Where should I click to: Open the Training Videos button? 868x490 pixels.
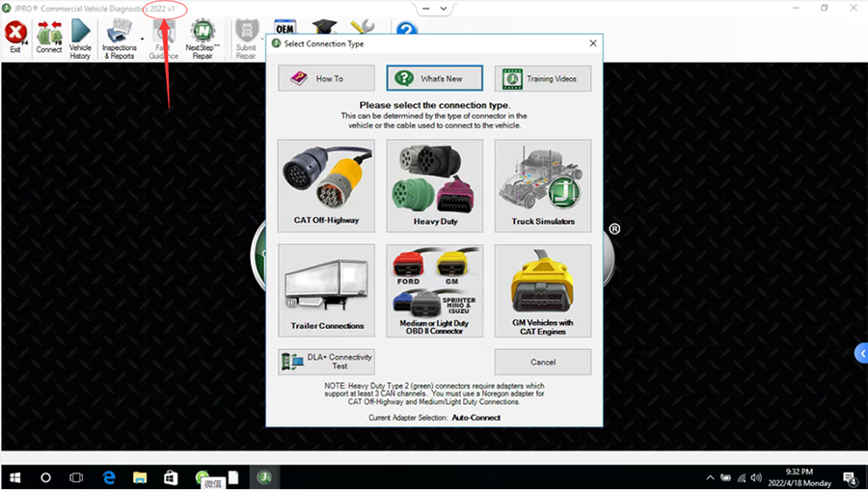pyautogui.click(x=542, y=79)
